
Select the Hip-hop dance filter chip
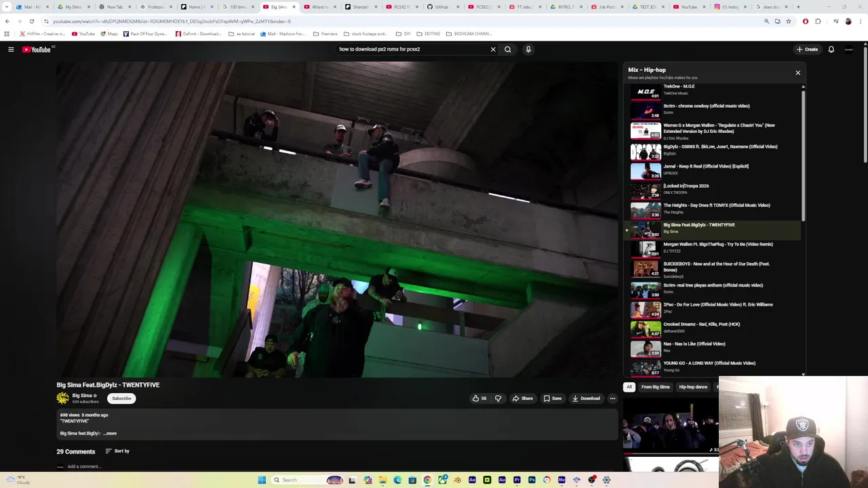click(693, 387)
